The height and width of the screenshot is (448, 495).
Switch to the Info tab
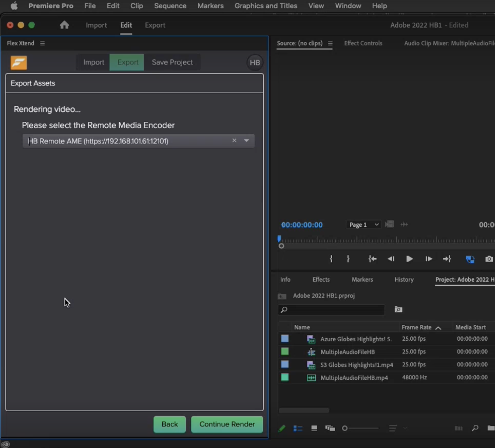(285, 279)
